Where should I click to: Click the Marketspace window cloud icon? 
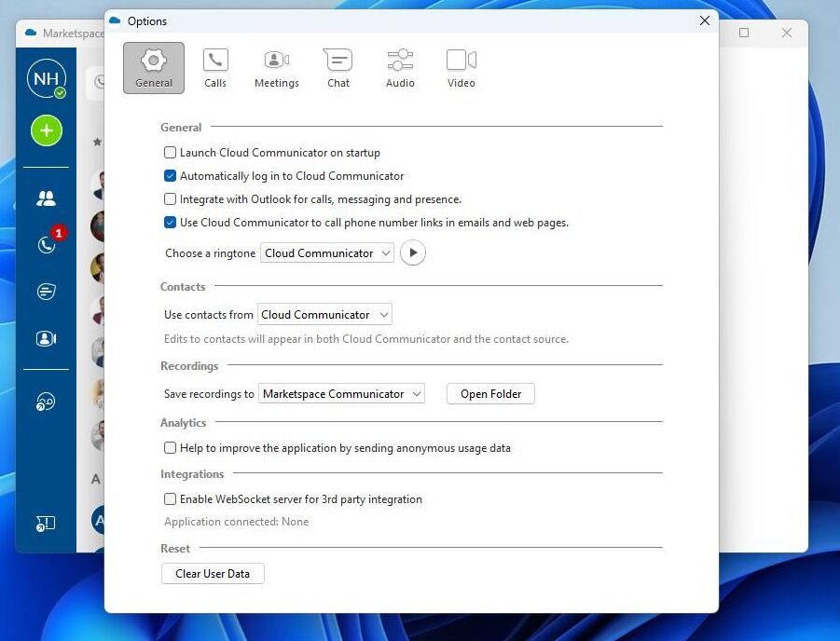[x=31, y=33]
